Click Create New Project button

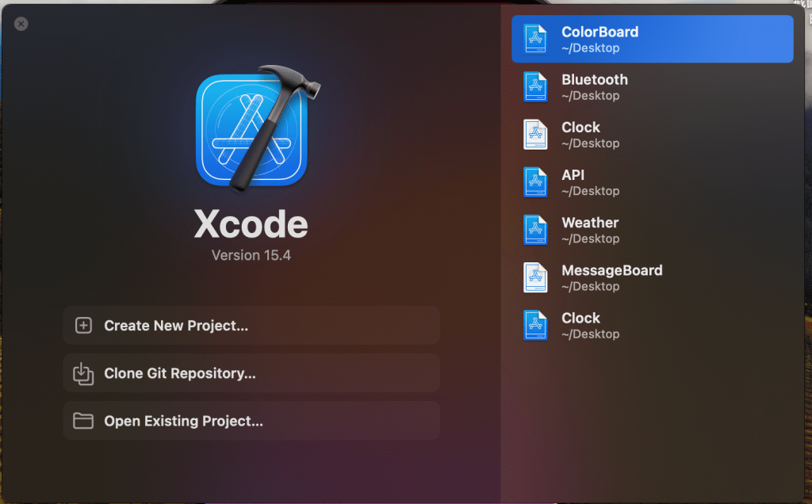(251, 326)
